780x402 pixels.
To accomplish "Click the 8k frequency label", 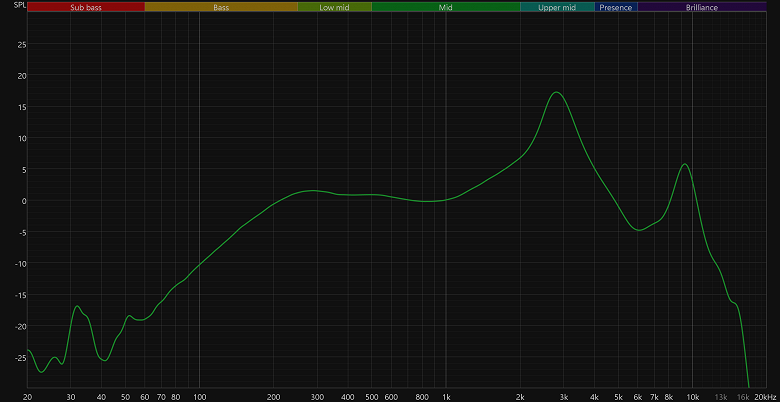I will pyautogui.click(x=669, y=397).
